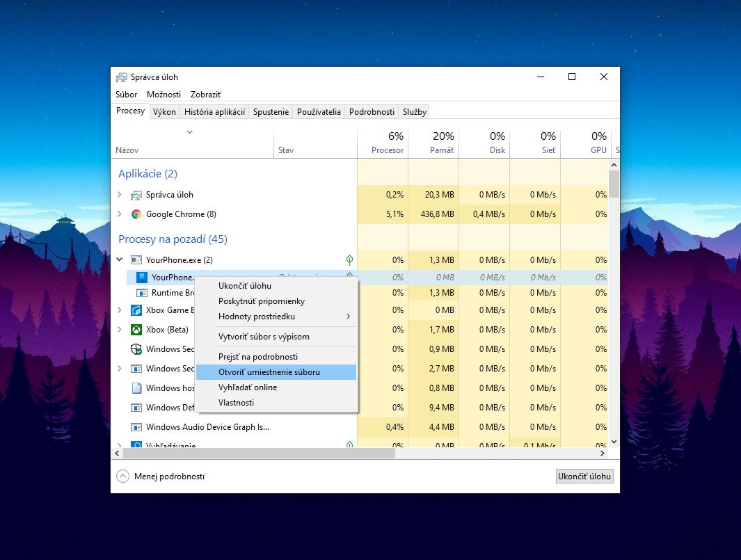Screen dimensions: 741x560
Task: Click the vertical scrollbar up arrow
Action: [614, 165]
